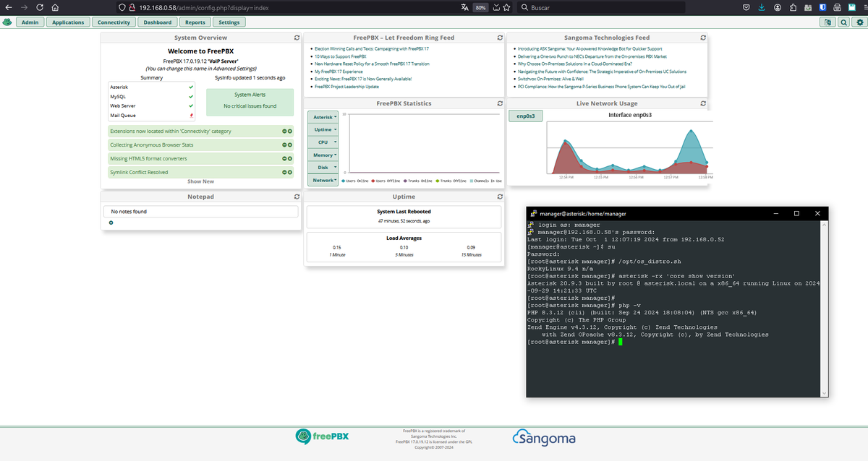Click the PuTTY icon in terminal title bar
Viewport: 868px width, 461px height.
[533, 214]
